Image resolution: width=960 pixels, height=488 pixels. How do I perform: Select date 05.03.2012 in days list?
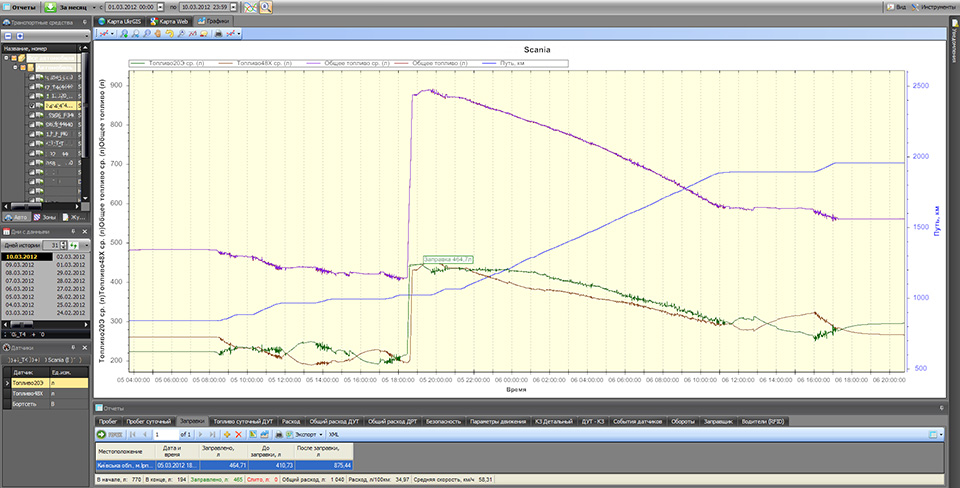click(20, 296)
